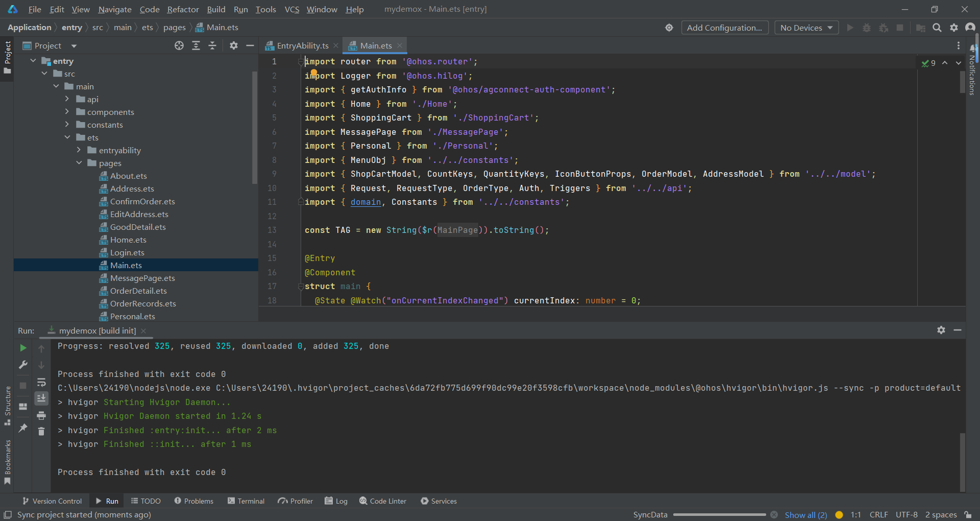Click the Debug bug toolbar icon
This screenshot has height=521, width=980.
pos(867,28)
